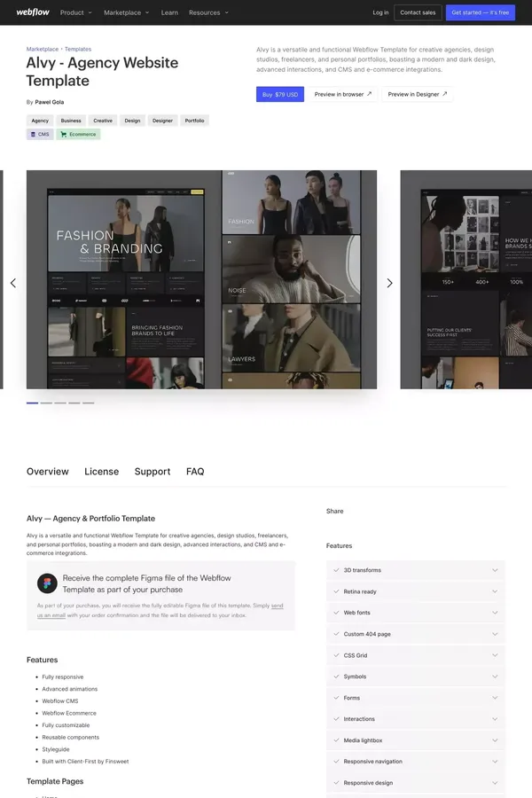Open the Marketplace dropdown menu
Image resolution: width=532 pixels, height=798 pixels.
pos(126,12)
